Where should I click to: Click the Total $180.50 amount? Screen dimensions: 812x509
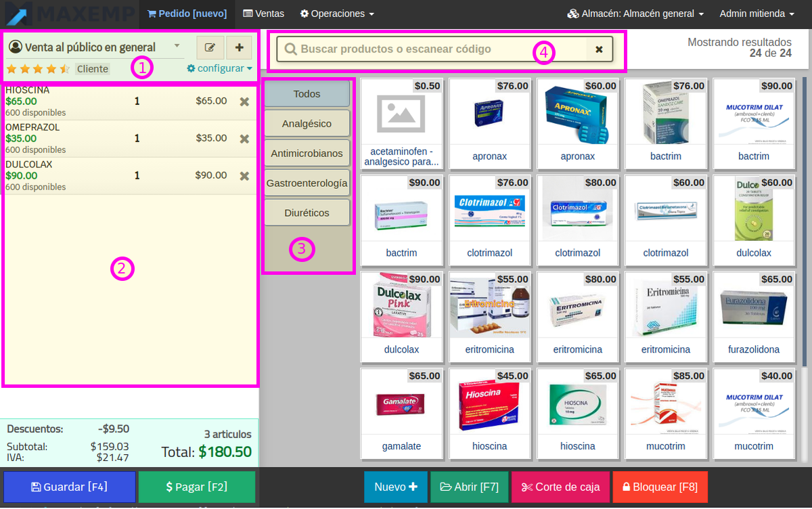click(225, 452)
